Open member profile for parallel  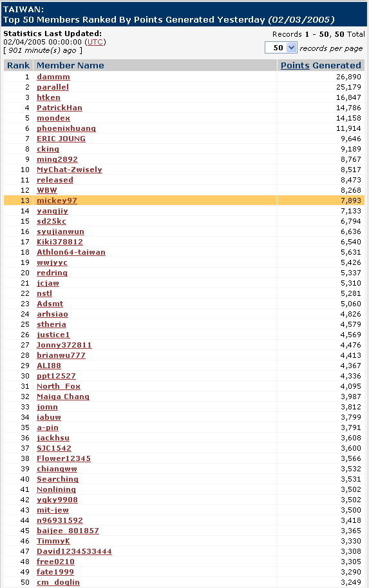tap(53, 87)
